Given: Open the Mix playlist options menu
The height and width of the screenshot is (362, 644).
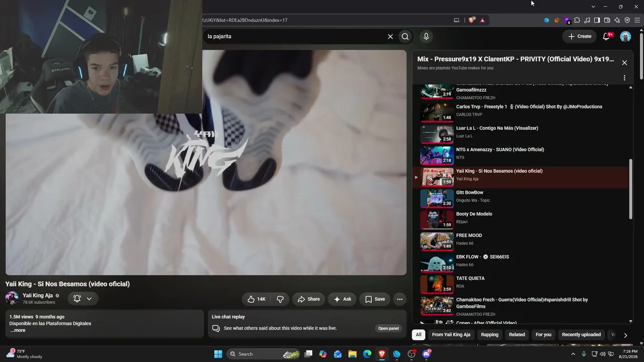Looking at the screenshot, I should 624,78.
